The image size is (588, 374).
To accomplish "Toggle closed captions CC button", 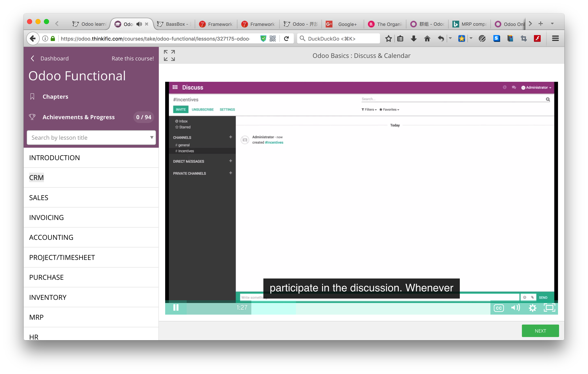I will coord(498,308).
